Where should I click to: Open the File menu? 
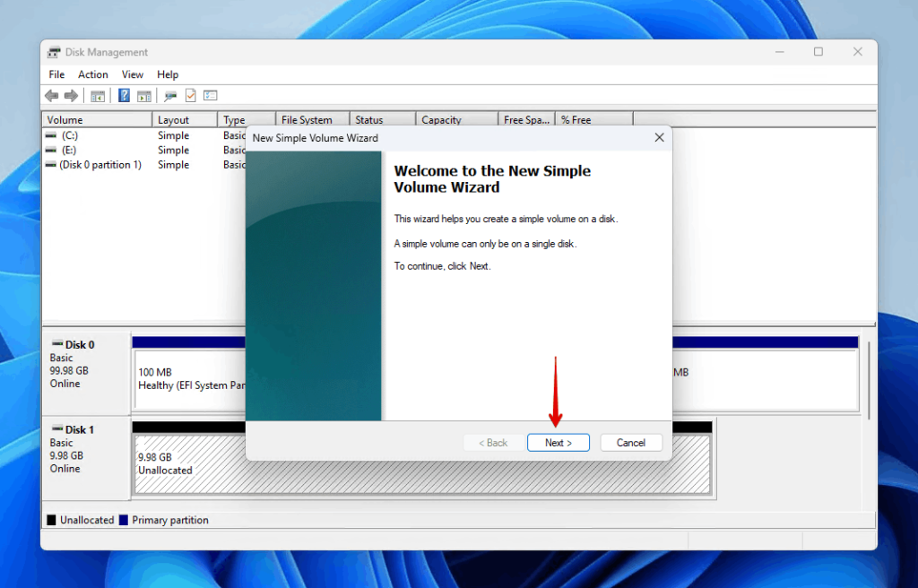click(56, 74)
